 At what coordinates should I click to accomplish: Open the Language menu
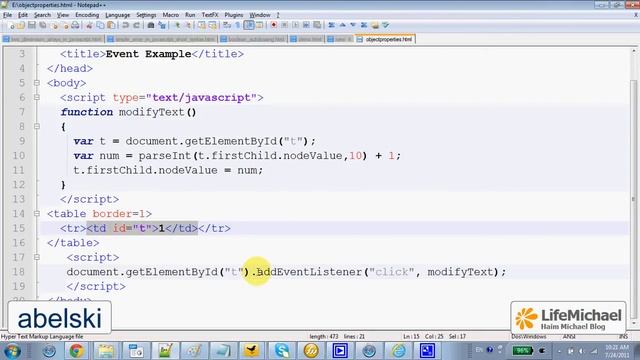click(118, 15)
